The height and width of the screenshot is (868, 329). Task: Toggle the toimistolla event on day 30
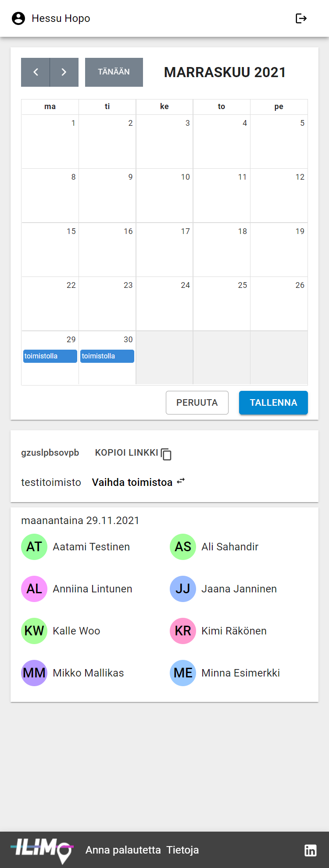pyautogui.click(x=107, y=356)
